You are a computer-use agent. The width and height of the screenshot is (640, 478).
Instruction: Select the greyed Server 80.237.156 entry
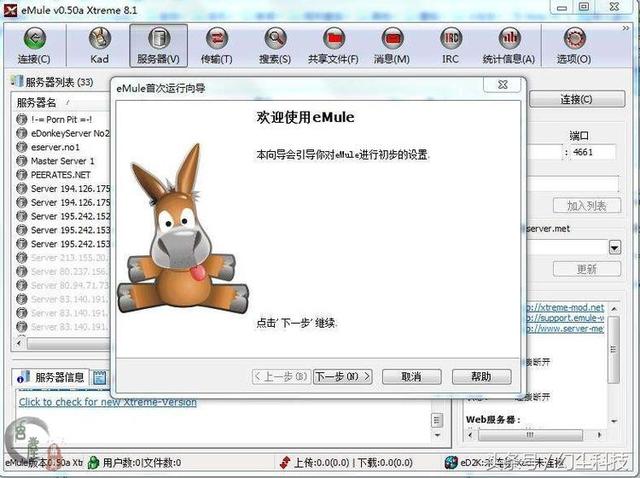point(70,271)
